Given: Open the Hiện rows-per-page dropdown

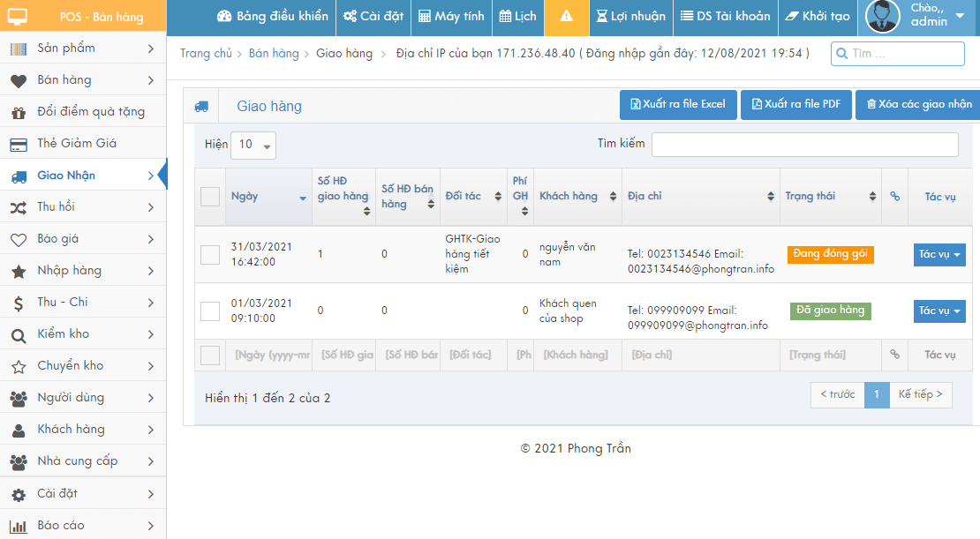Looking at the screenshot, I should pos(253,146).
